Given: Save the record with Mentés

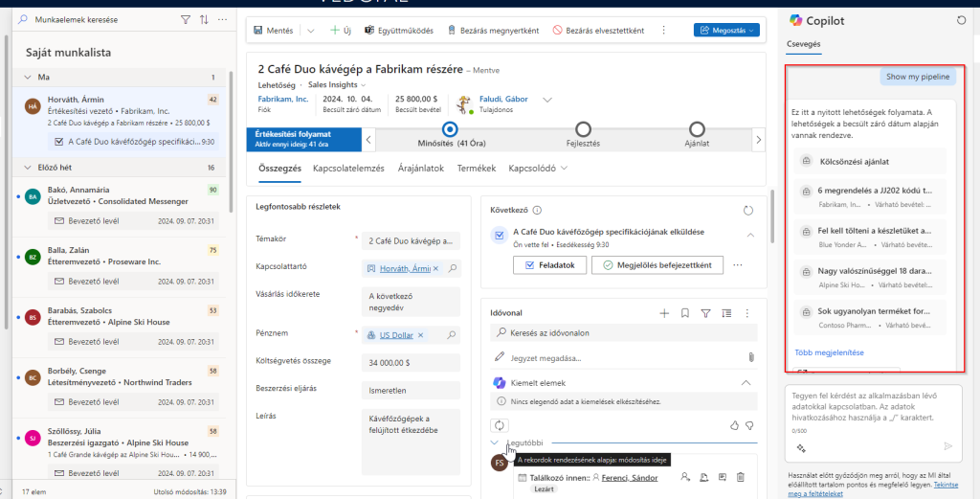Looking at the screenshot, I should tap(274, 30).
